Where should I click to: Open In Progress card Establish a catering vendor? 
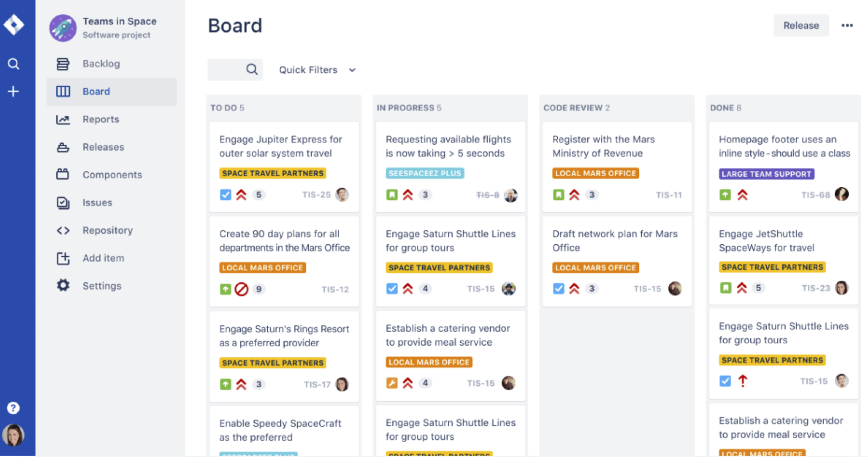point(451,356)
